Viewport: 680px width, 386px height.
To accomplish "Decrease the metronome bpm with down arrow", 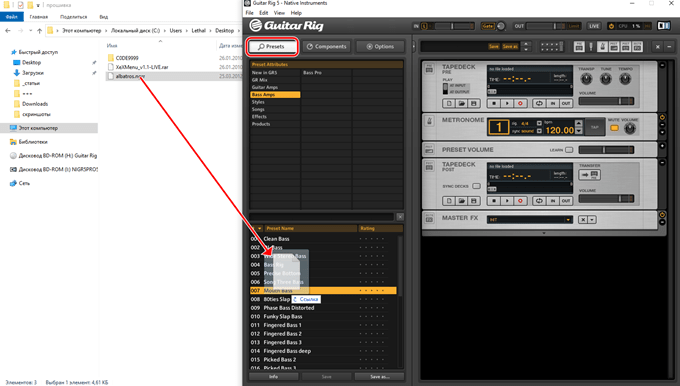I will pos(579,131).
